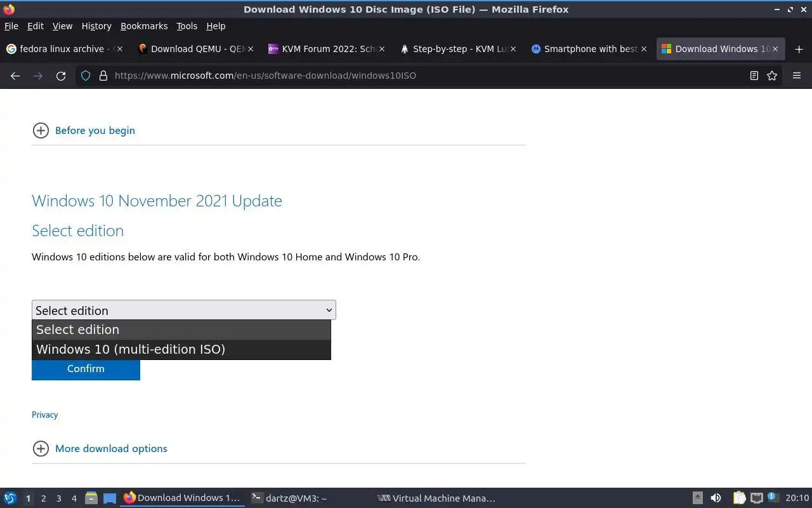
Task: Click the Firefox Download Windows taskbar entry
Action: (x=183, y=498)
